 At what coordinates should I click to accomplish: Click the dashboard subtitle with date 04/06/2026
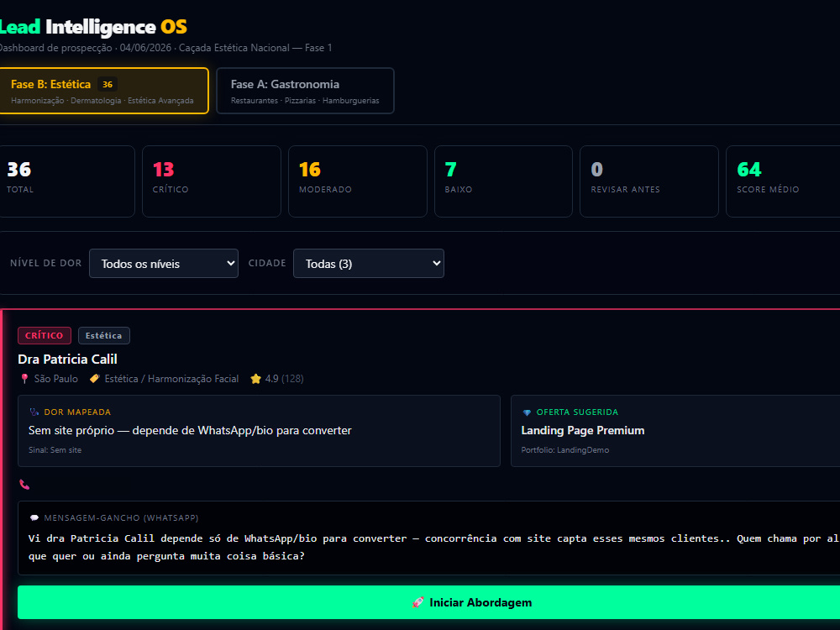[166, 48]
